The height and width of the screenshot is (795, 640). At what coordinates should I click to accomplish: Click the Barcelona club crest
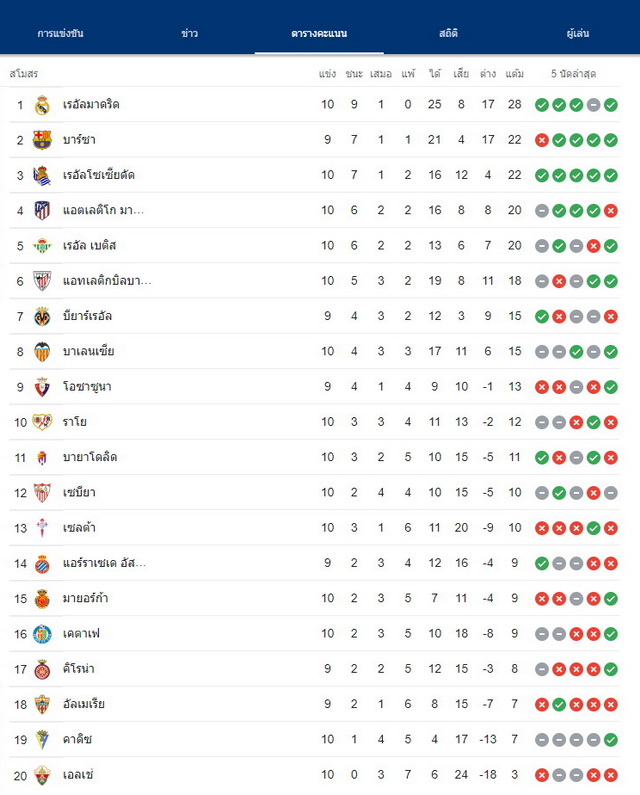point(42,140)
